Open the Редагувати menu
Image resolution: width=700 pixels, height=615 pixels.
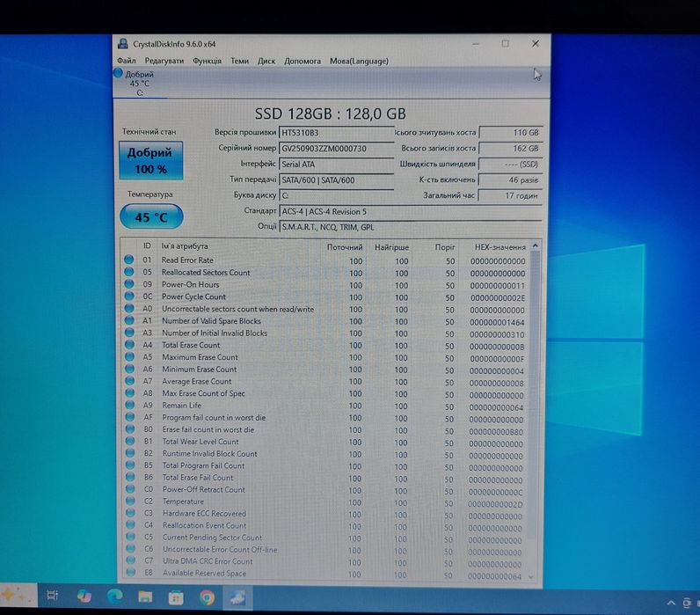pos(164,61)
